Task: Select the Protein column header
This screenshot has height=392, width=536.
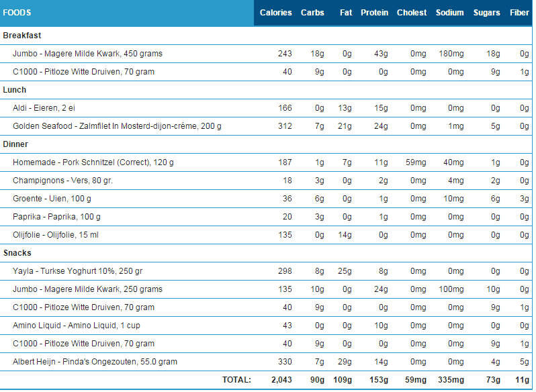Action: pos(374,13)
